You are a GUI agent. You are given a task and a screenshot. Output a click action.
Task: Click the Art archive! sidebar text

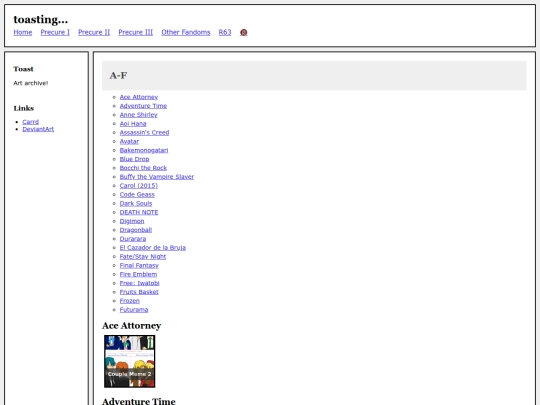pos(31,83)
